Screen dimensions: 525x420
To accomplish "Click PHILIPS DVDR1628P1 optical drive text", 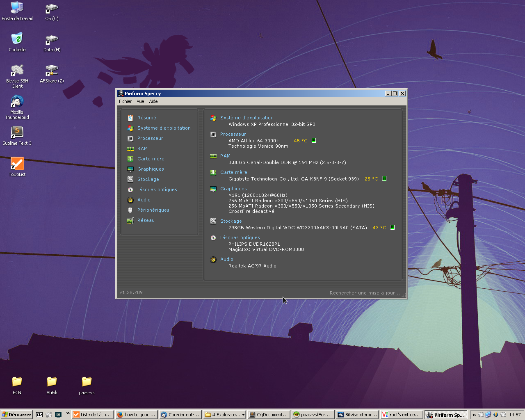I will click(x=254, y=244).
